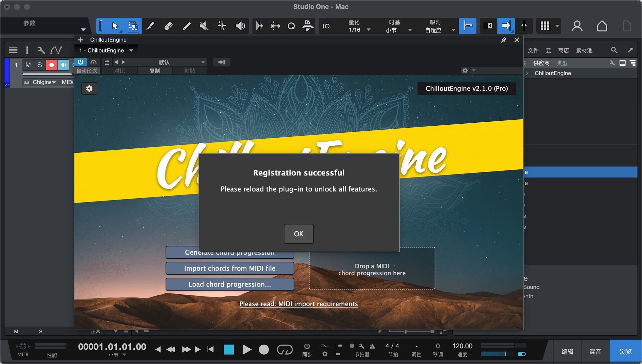Screen dimensions: 642x364
Task: Click Load chord progression button
Action: pyautogui.click(x=230, y=284)
